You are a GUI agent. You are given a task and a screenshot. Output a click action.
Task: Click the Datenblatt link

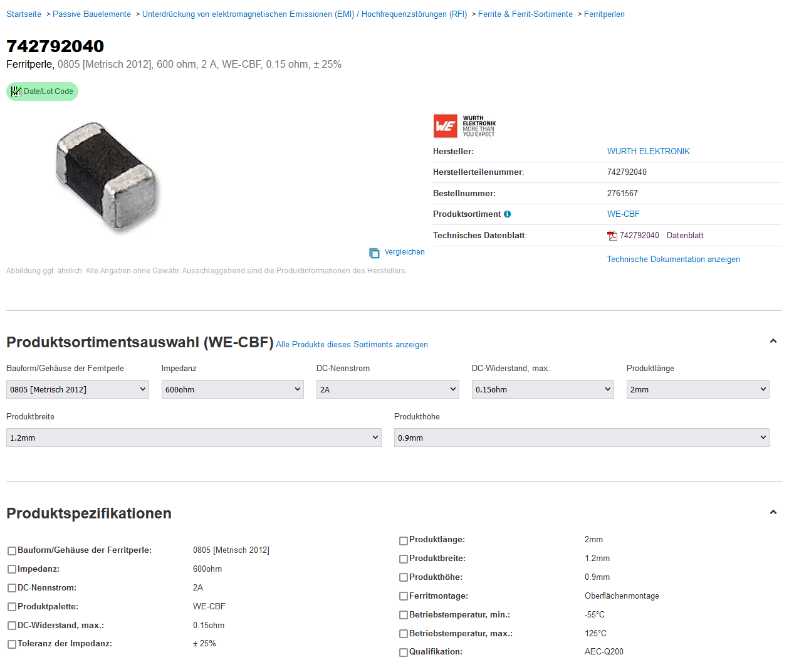point(685,236)
